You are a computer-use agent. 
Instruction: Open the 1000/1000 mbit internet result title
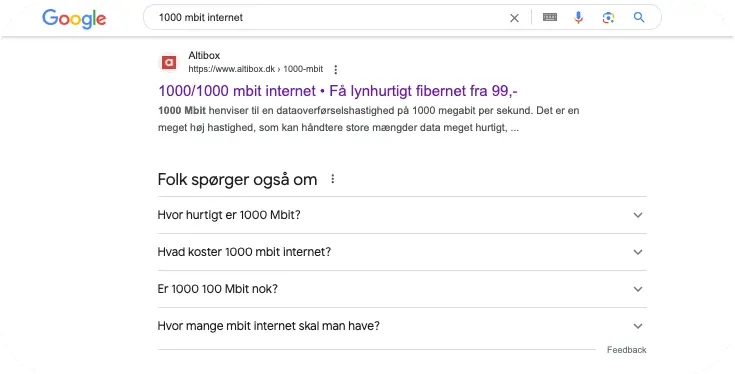tap(338, 90)
